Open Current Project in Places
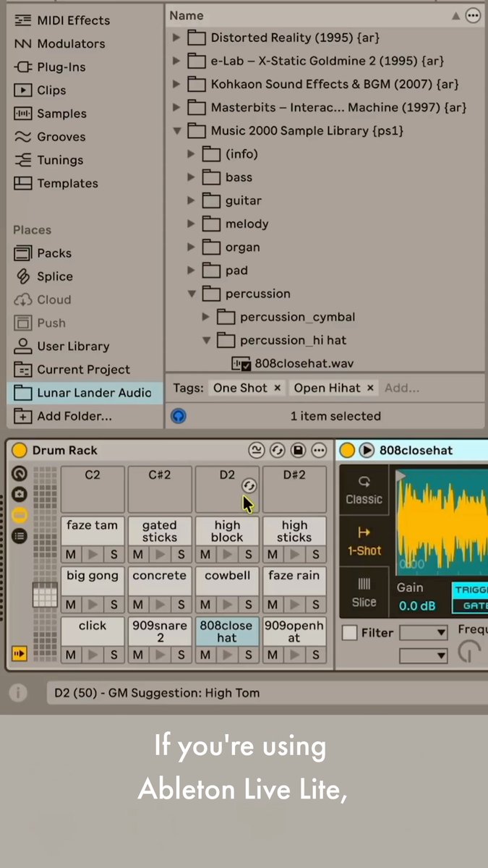 (72, 369)
